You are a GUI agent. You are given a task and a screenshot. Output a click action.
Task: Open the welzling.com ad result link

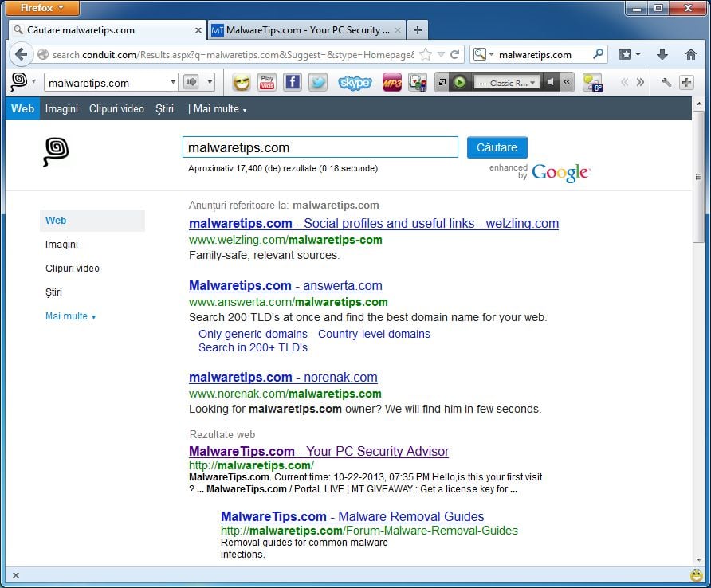374,224
